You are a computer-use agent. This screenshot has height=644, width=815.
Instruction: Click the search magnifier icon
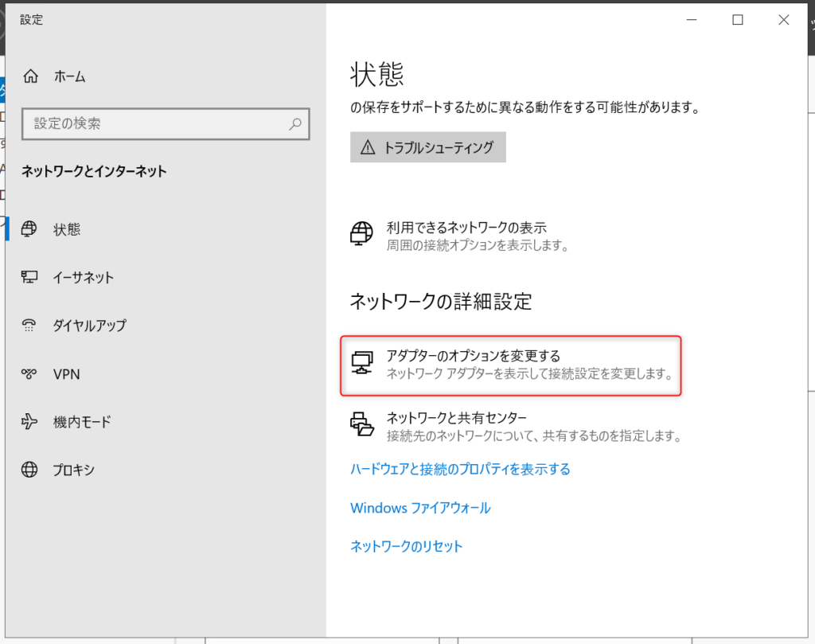(295, 124)
